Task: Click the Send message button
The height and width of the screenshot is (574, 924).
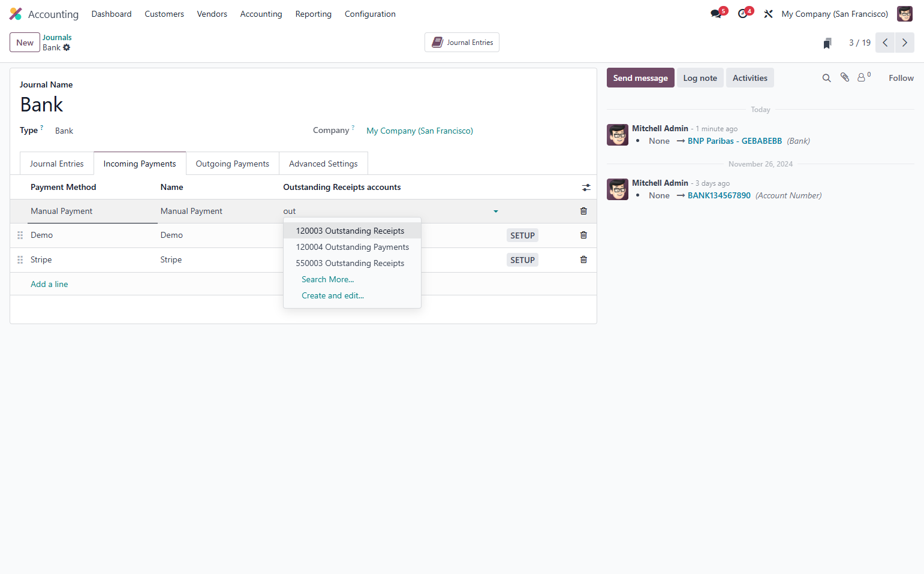Action: coord(640,78)
